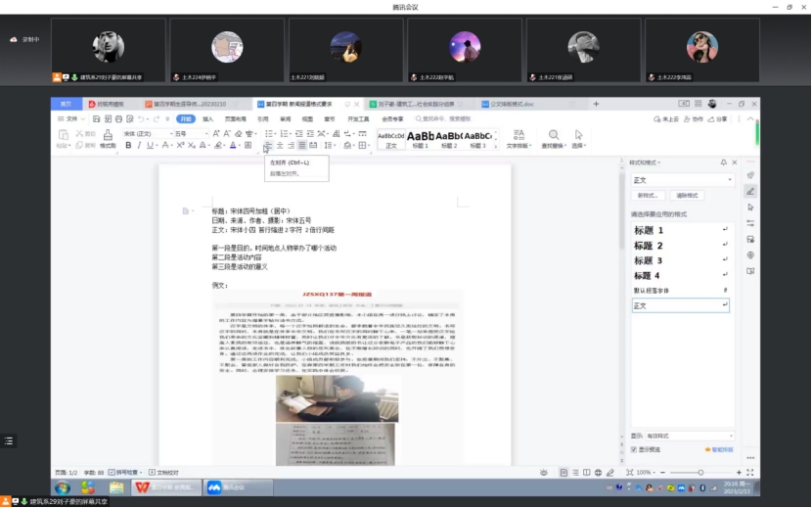Click the 新样式 button
The height and width of the screenshot is (508, 812).
pos(650,196)
